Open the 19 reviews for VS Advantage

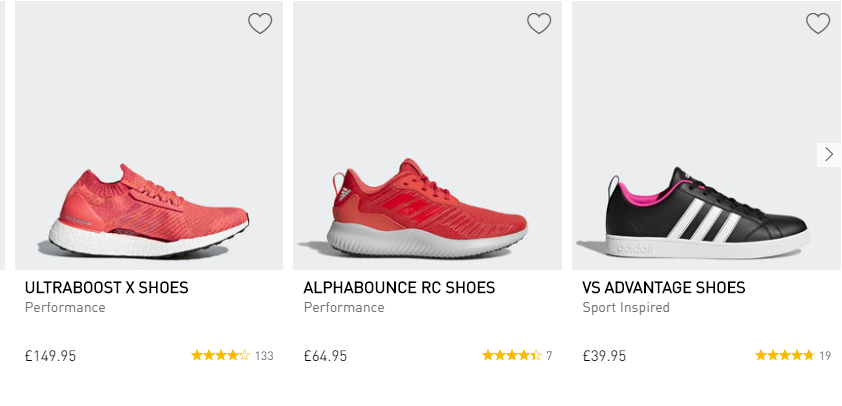(x=825, y=356)
